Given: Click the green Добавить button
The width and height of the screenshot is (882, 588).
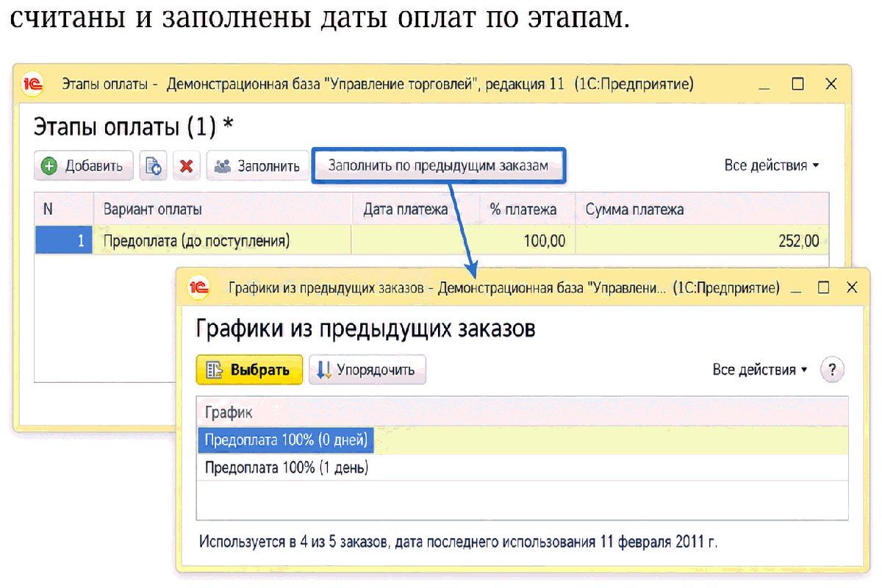Looking at the screenshot, I should [83, 166].
